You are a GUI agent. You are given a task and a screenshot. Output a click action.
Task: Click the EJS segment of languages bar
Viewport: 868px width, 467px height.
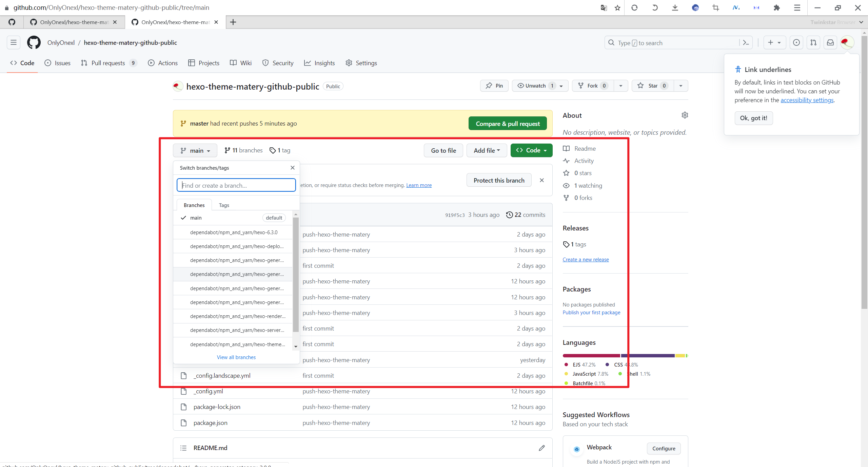(591, 355)
